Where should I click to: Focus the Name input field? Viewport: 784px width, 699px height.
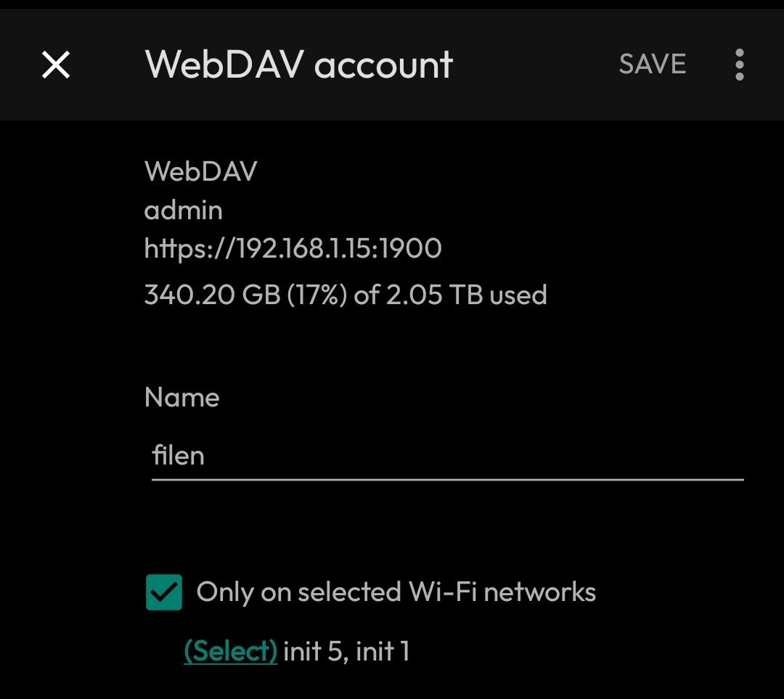[447, 457]
